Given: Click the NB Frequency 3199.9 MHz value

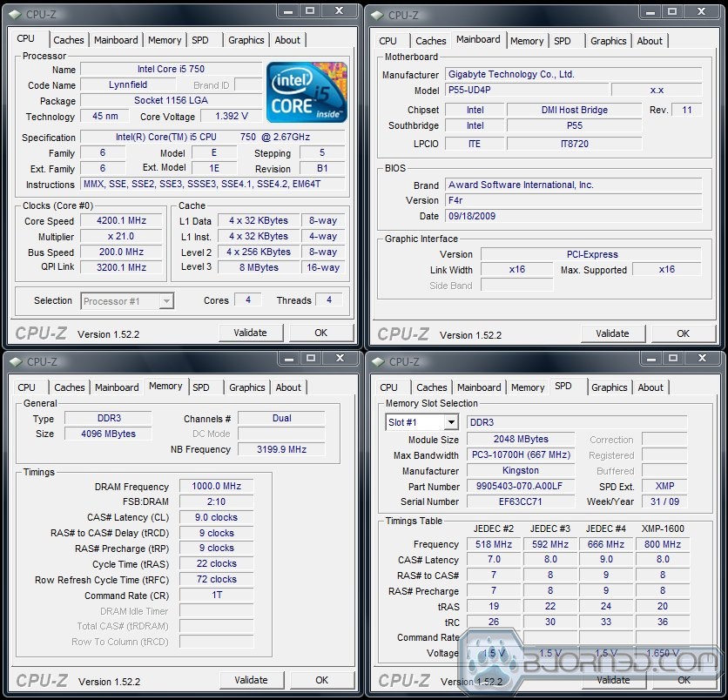Looking at the screenshot, I should click(x=281, y=449).
